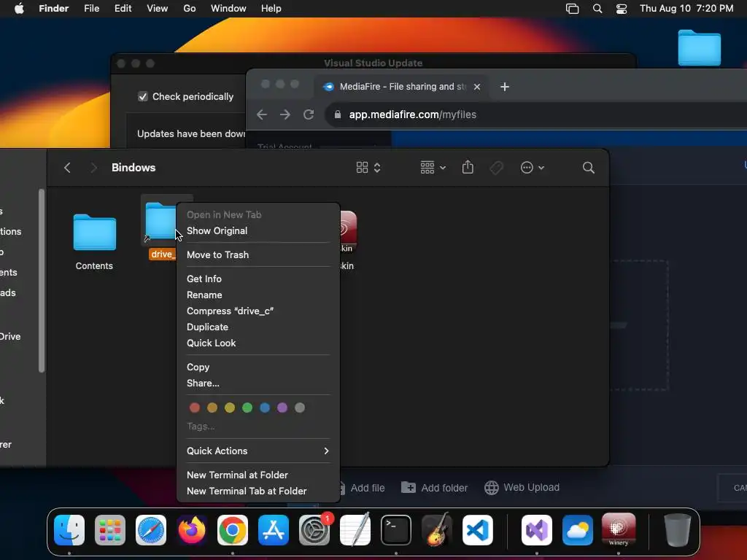The height and width of the screenshot is (560, 747).
Task: Open the Finder action ellipsis menu
Action: pos(532,168)
